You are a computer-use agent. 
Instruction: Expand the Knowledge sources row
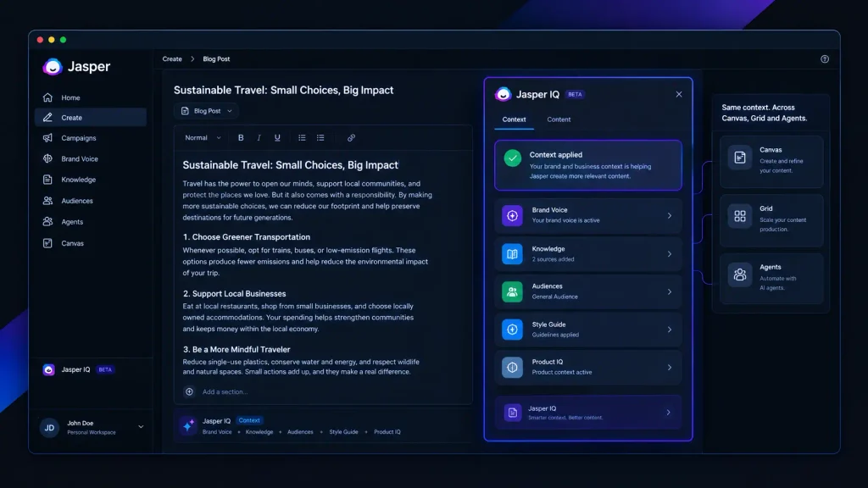click(x=588, y=254)
